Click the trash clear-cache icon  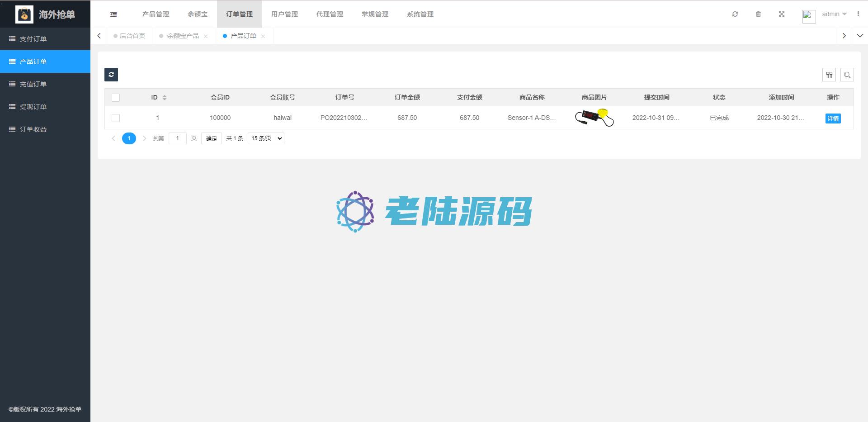pos(758,14)
